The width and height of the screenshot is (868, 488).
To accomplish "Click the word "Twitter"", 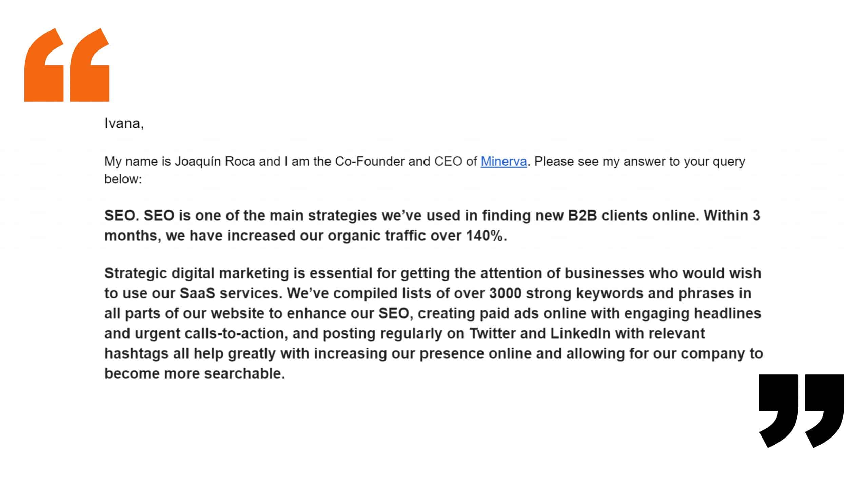I will pyautogui.click(x=492, y=333).
